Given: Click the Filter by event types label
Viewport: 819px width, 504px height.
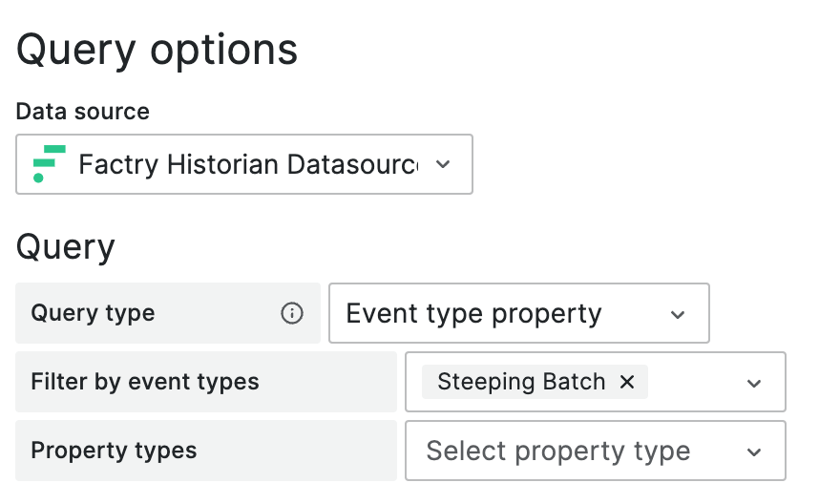Looking at the screenshot, I should click(145, 382).
